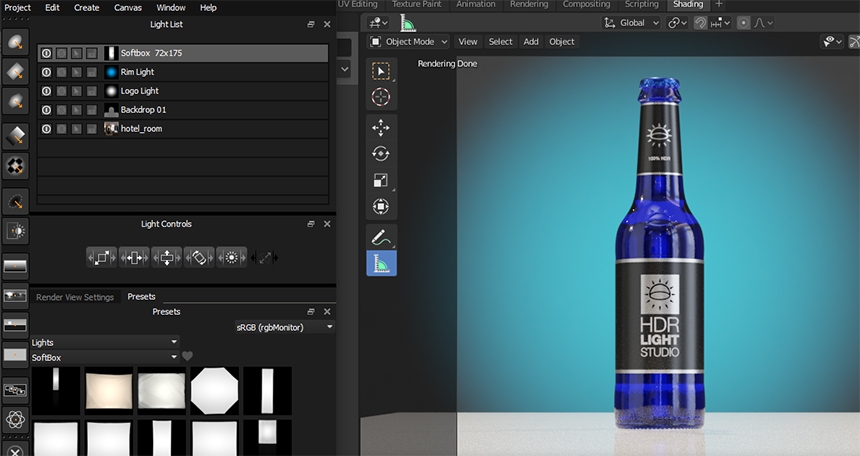The image size is (860, 456).
Task: Open the Lights preset type dropdown
Action: [x=105, y=342]
